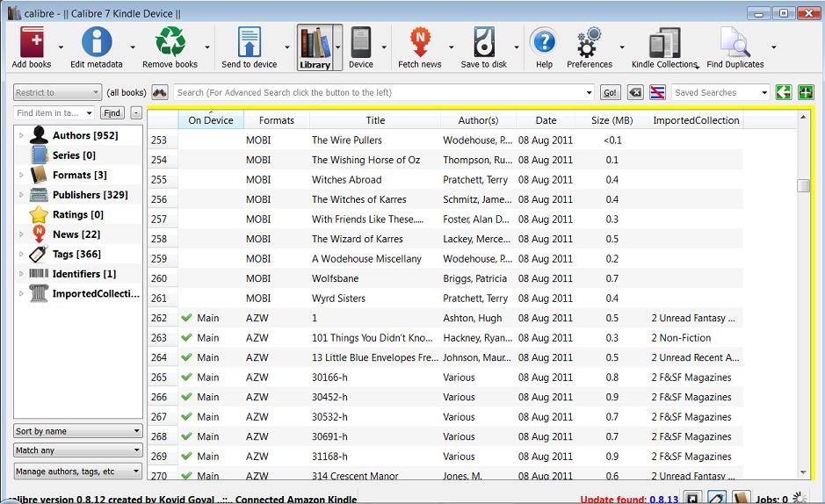
Task: Click the scroll down arrow of book list
Action: point(803,472)
